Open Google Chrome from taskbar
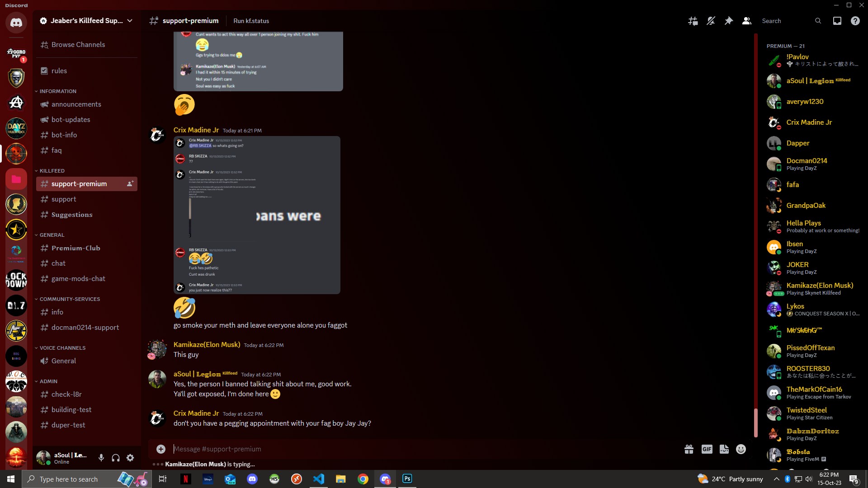Viewport: 868px width, 488px height. coord(363,479)
